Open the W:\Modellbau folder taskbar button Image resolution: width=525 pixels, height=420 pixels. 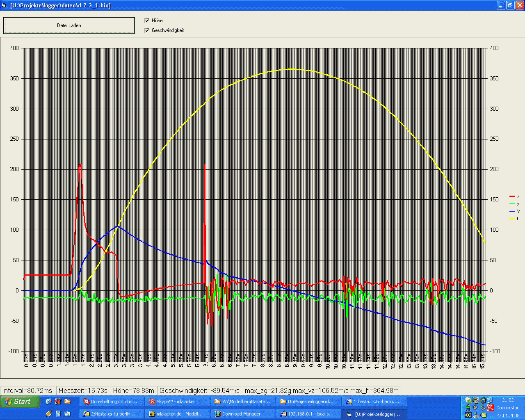(x=243, y=402)
